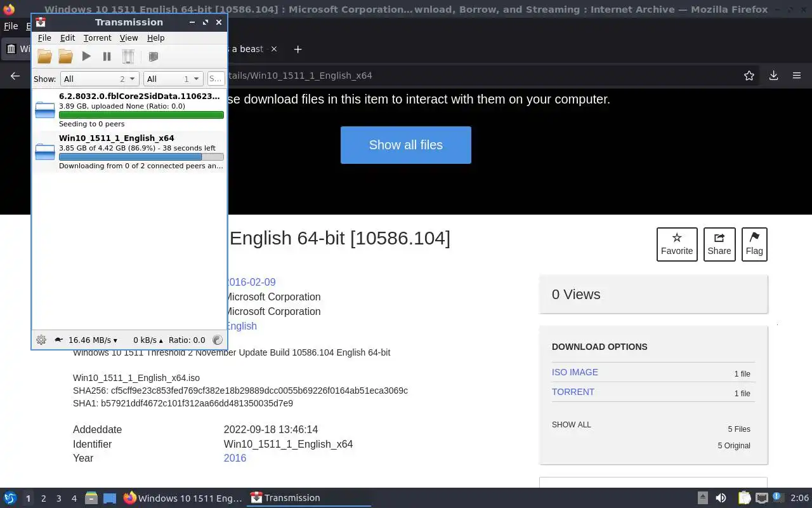Click download speed 16.46 MB/s indicator
The image size is (812, 508).
[x=93, y=340]
